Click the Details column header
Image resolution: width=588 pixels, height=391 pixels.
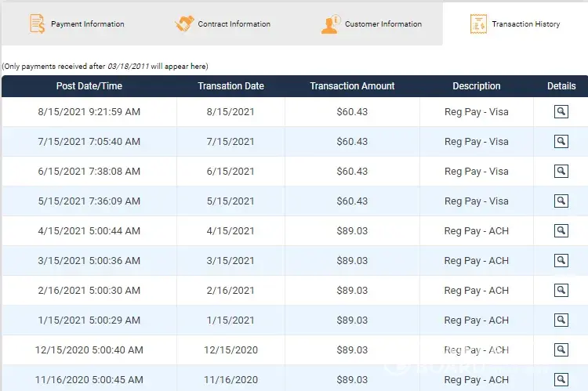click(x=561, y=86)
